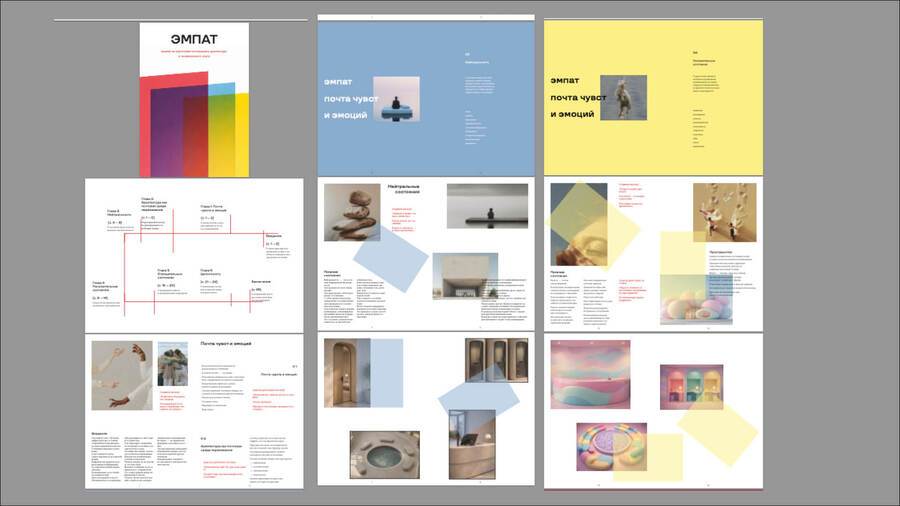Select the grey photo of man on pier

(487, 206)
